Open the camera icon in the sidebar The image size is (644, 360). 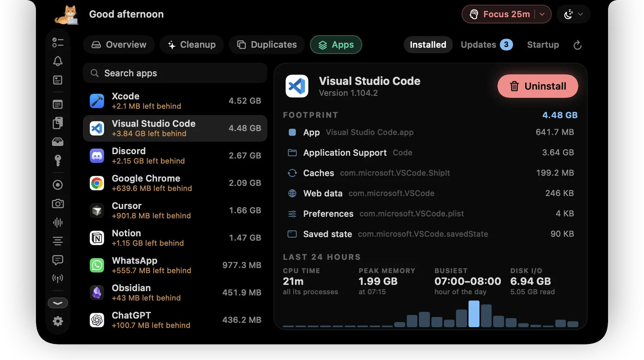[58, 203]
